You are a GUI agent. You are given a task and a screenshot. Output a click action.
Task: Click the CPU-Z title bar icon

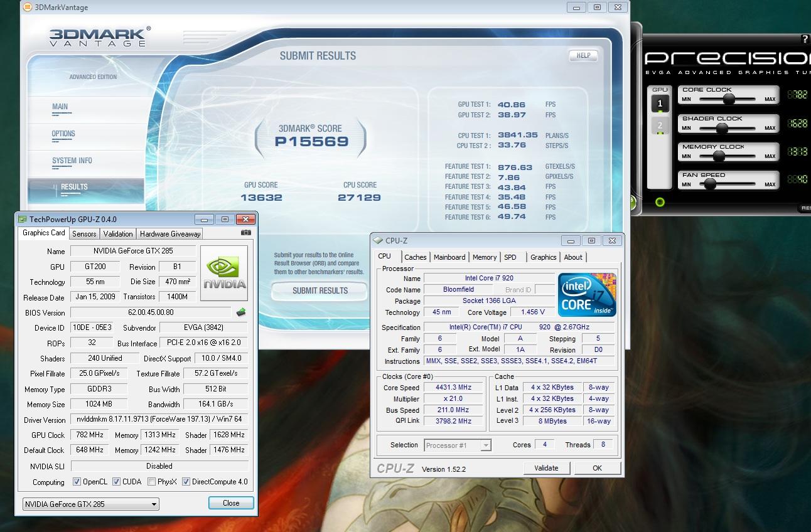[x=379, y=240]
